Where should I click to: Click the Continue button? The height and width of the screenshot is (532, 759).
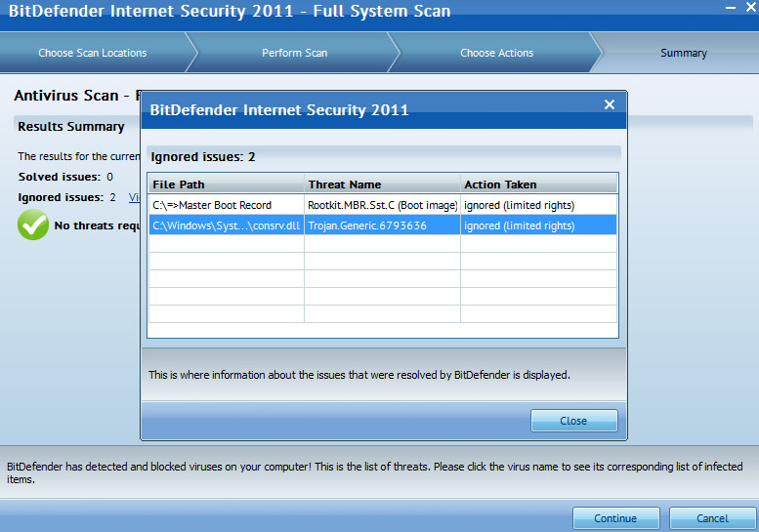coord(615,518)
